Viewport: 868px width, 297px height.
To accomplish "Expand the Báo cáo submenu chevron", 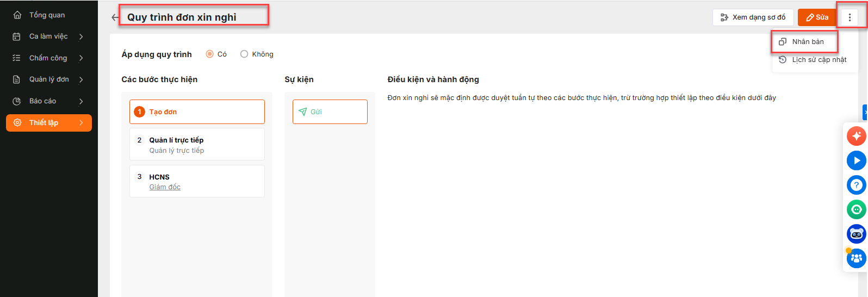I will (81, 101).
